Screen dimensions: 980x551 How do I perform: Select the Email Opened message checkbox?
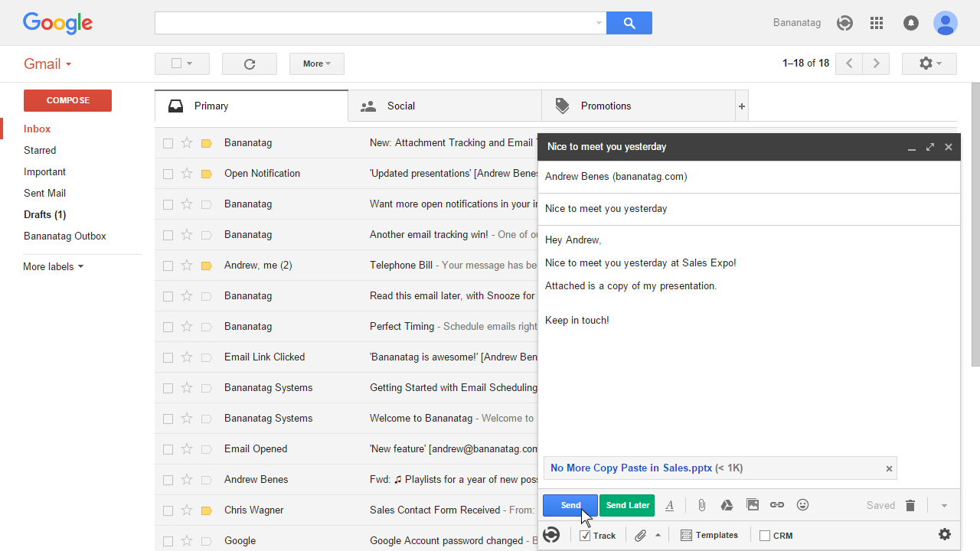[168, 449]
